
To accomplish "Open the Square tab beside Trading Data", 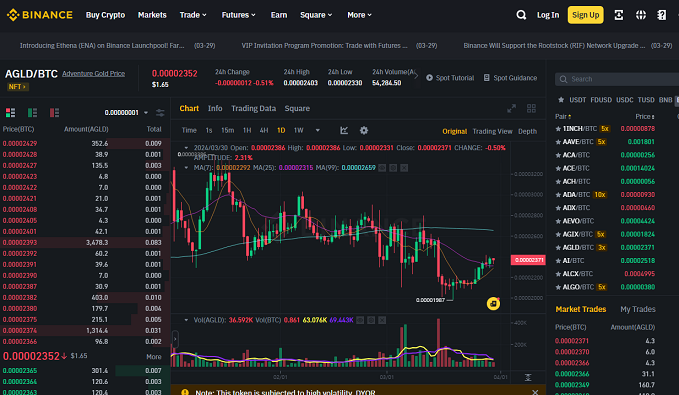I will pos(297,108).
